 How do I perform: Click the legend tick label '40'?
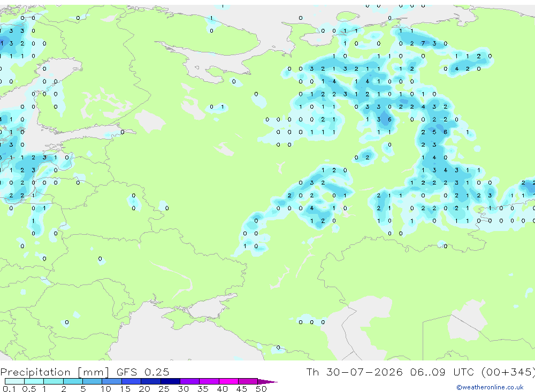pos(222,389)
